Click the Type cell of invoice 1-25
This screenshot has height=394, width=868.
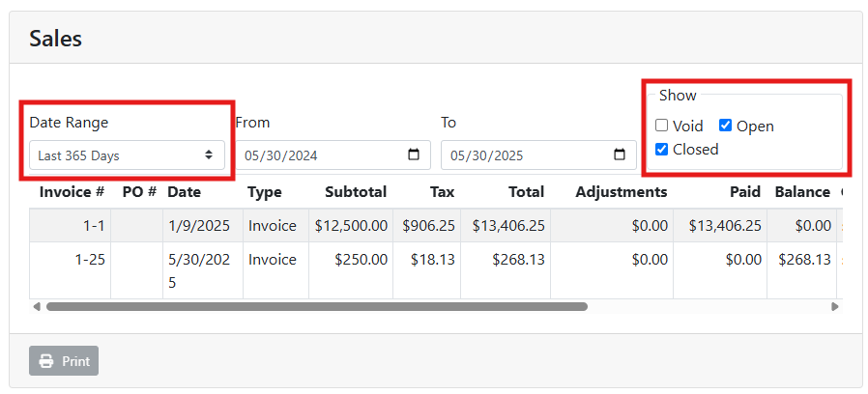[275, 270]
